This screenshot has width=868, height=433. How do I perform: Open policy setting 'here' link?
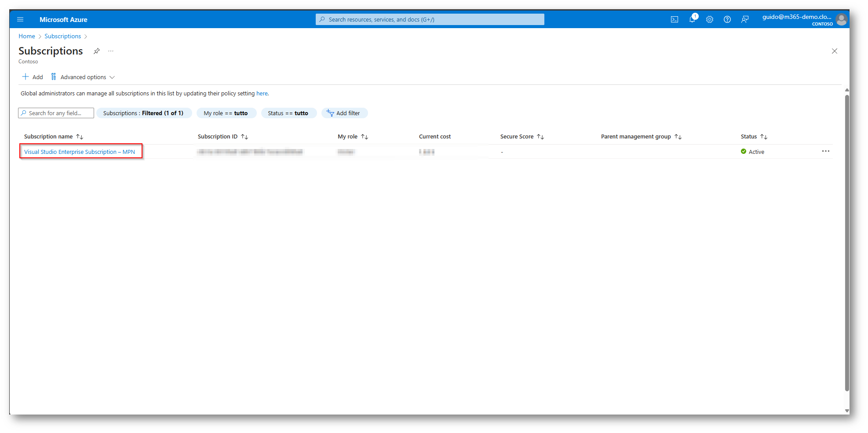tap(262, 94)
